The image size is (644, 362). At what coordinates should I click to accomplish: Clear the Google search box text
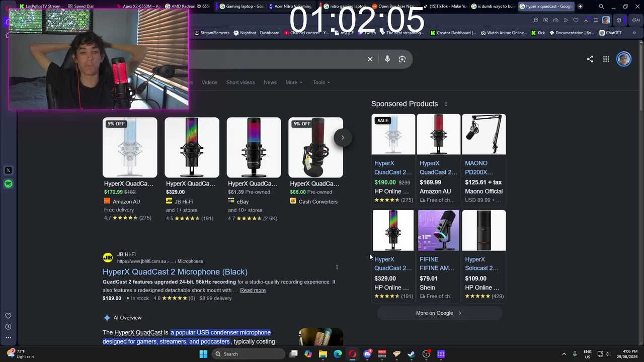[x=370, y=59]
